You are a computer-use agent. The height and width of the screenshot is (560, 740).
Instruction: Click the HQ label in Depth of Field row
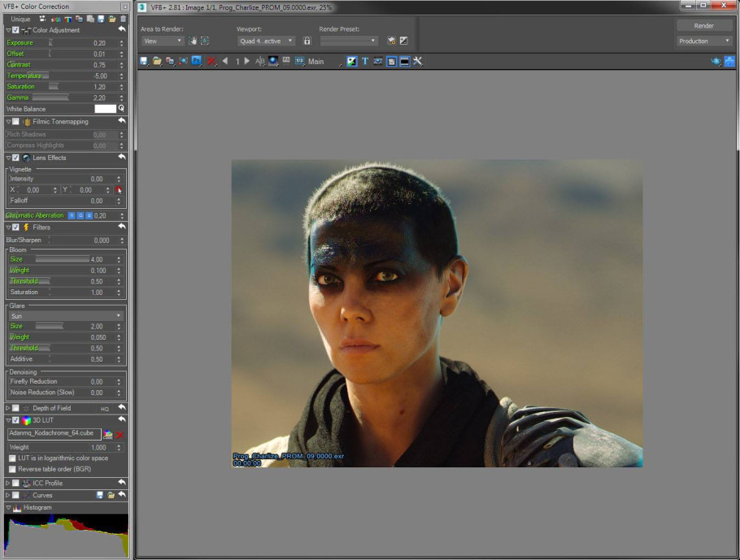click(x=105, y=409)
